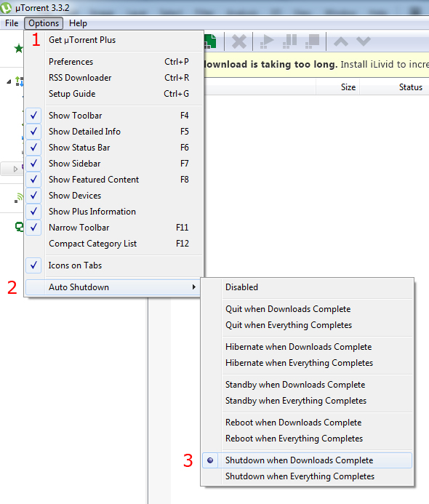
Task: Click the Devices sidebar icon
Action: tap(20, 227)
